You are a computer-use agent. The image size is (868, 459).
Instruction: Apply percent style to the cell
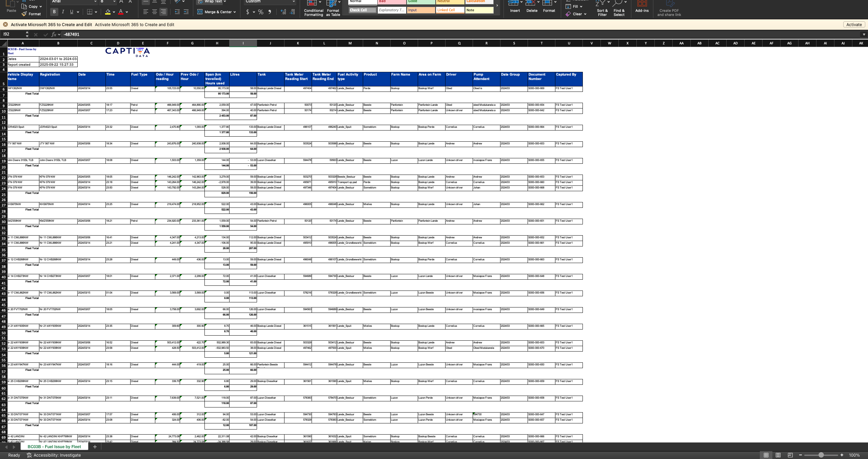pyautogui.click(x=260, y=12)
